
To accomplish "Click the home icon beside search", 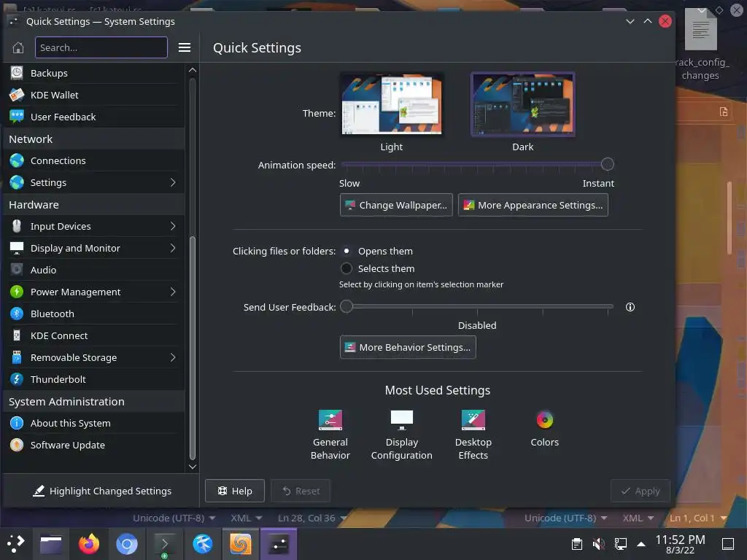I will [18, 47].
